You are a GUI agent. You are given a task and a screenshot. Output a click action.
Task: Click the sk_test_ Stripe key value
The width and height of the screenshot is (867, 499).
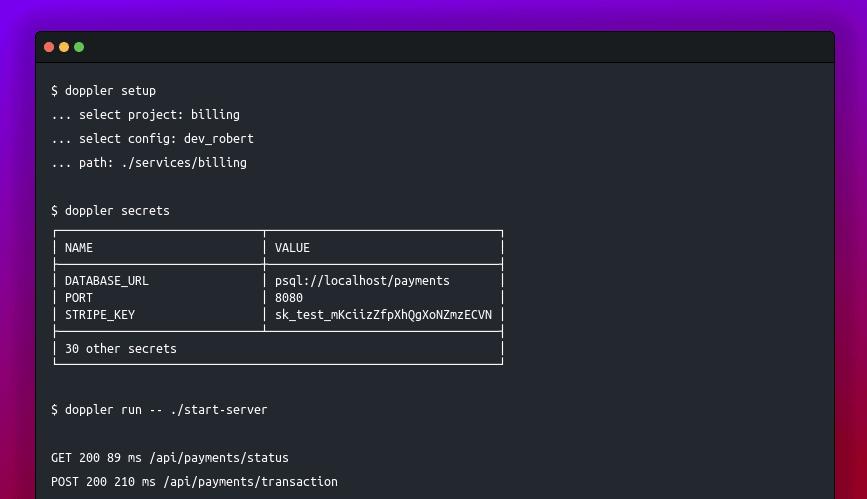point(383,315)
